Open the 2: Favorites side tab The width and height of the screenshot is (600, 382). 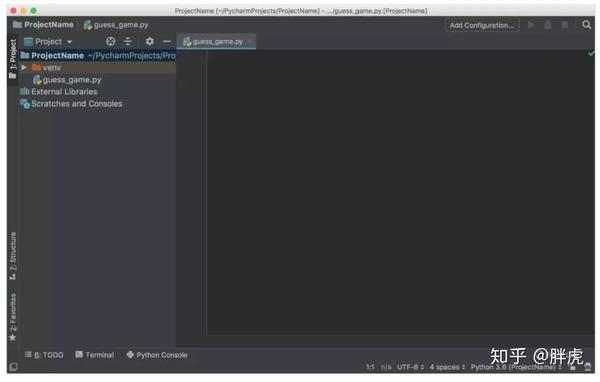coord(13,317)
